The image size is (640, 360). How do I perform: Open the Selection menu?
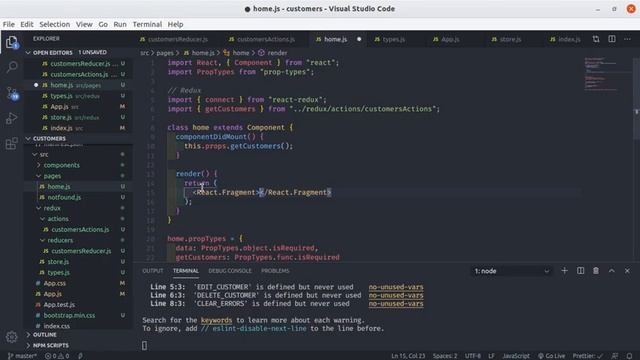point(55,24)
